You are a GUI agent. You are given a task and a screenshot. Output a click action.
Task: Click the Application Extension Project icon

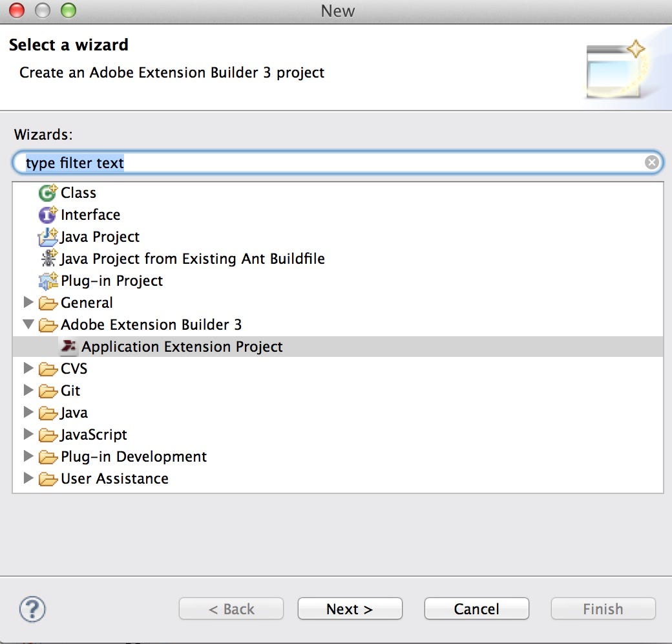coord(68,347)
